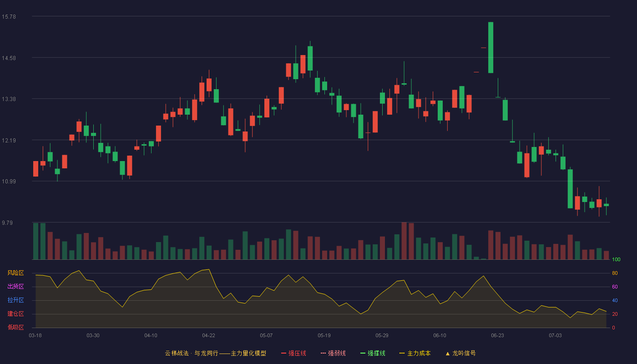Image resolution: width=637 pixels, height=364 pixels.
Task: Click the 低吸区 zone label
Action: [15, 327]
